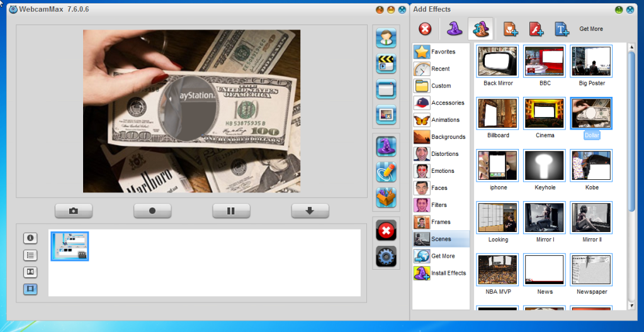Apply the Kobe scene effect

(x=591, y=165)
